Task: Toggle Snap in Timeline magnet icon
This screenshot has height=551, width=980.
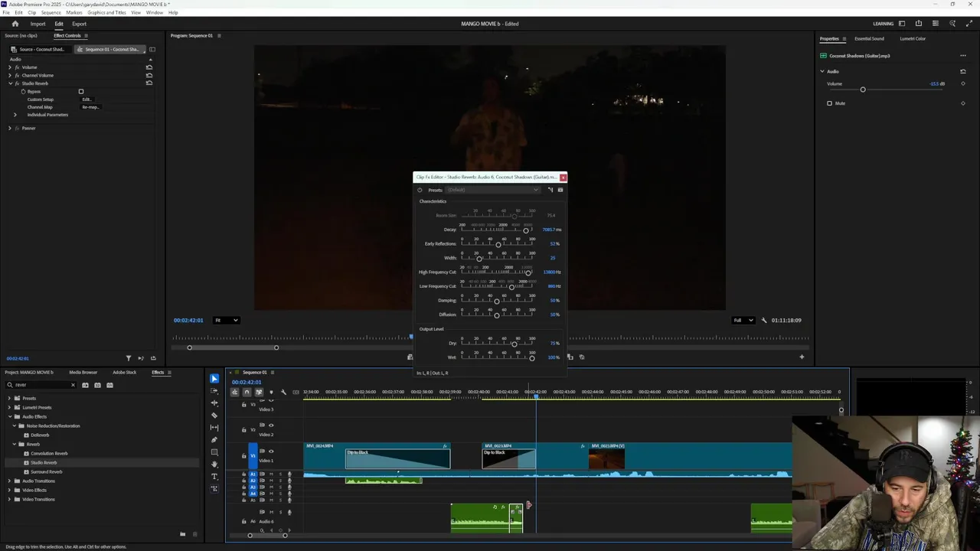Action: tap(247, 392)
